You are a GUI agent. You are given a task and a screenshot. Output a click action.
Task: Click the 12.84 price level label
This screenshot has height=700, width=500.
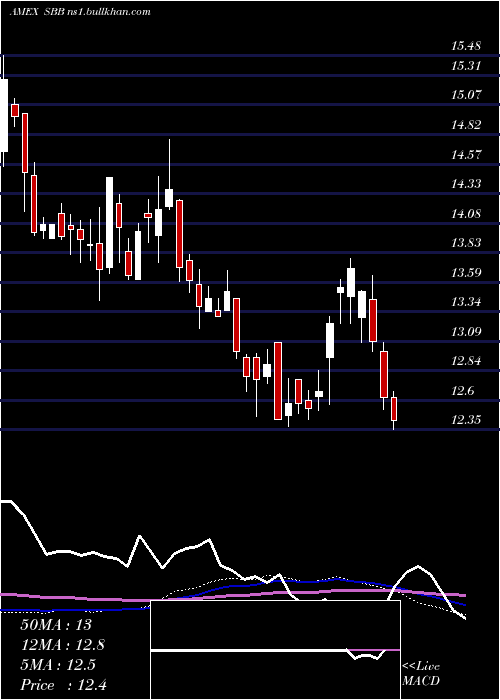point(466,361)
